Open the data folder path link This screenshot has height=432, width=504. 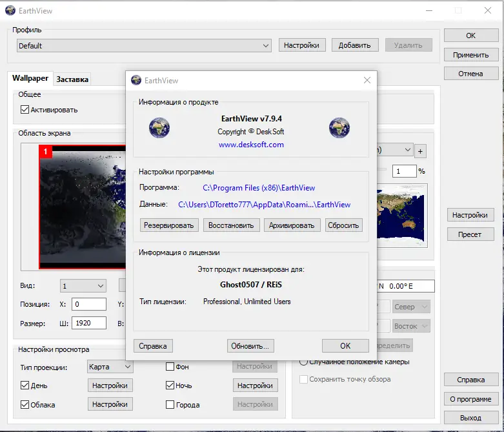tap(264, 205)
